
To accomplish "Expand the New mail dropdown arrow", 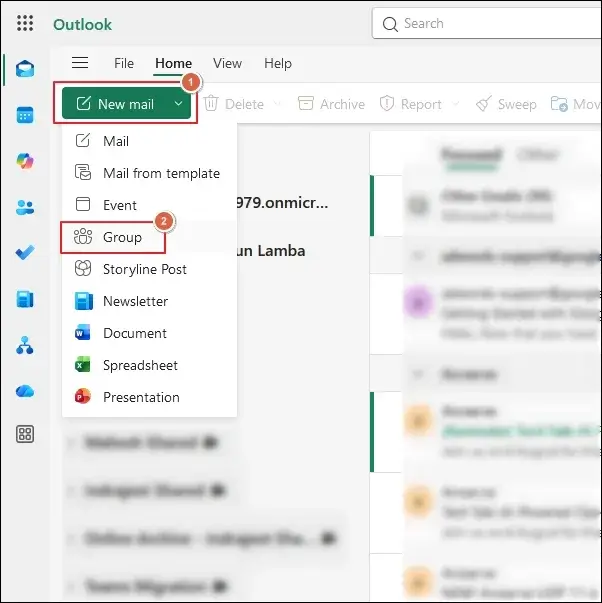I will coord(178,104).
